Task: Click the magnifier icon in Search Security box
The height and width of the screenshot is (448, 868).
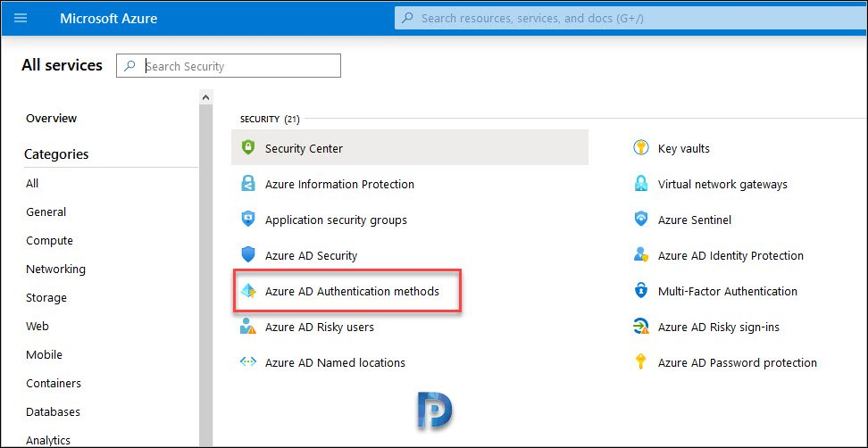Action: pyautogui.click(x=129, y=66)
